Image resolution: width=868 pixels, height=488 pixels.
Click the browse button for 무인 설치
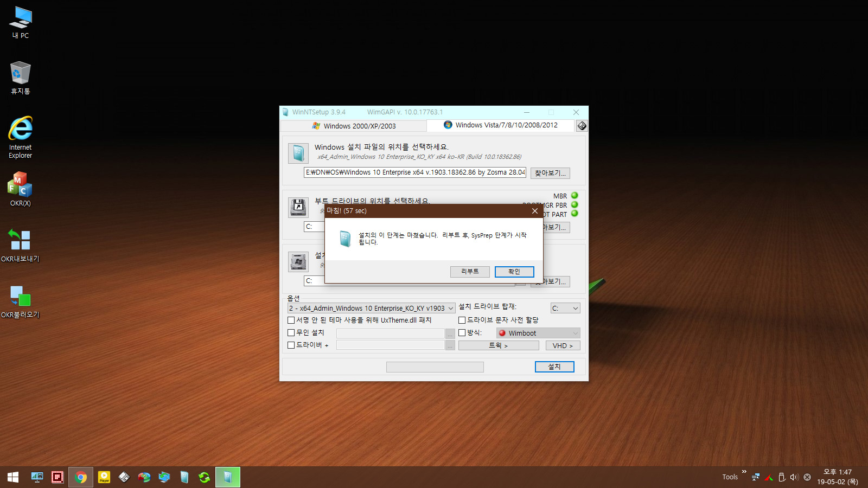pos(450,333)
